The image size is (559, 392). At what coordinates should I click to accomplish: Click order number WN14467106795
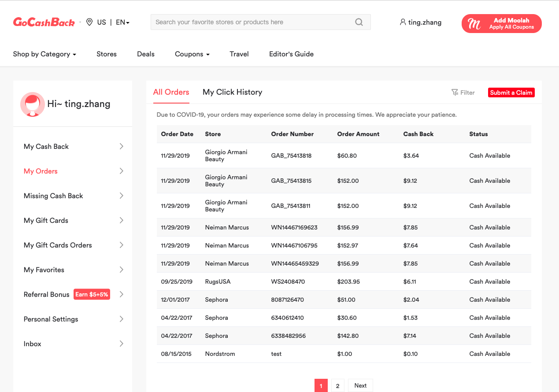point(294,245)
